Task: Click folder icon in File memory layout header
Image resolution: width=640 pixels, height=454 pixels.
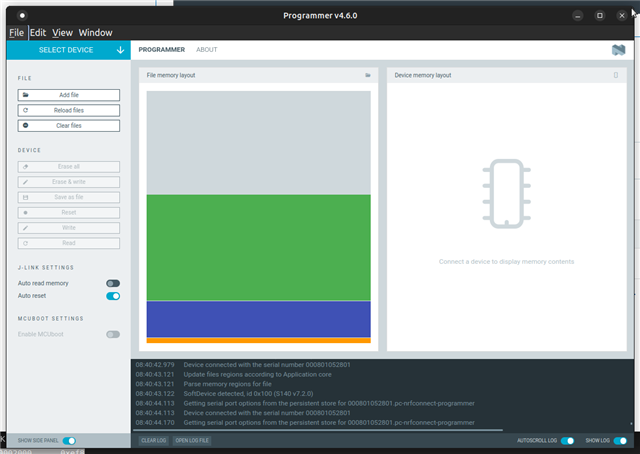Action: (x=368, y=75)
